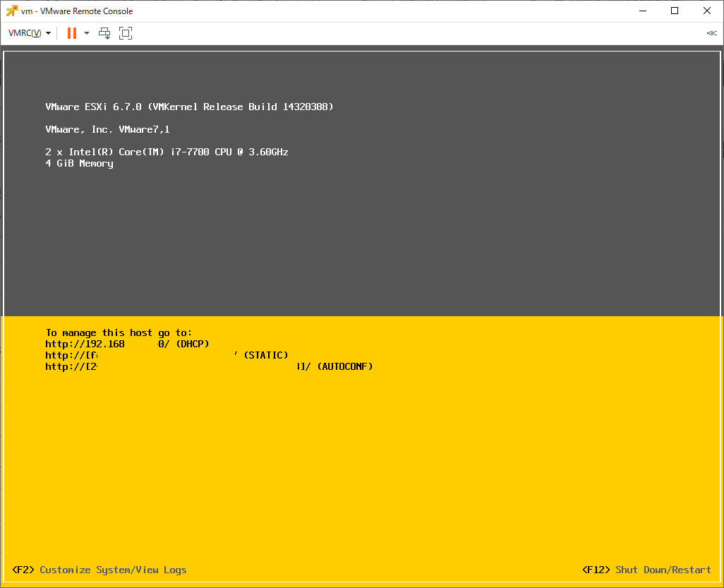
Task: Click the STATIC IPv6 address line
Action: click(167, 355)
